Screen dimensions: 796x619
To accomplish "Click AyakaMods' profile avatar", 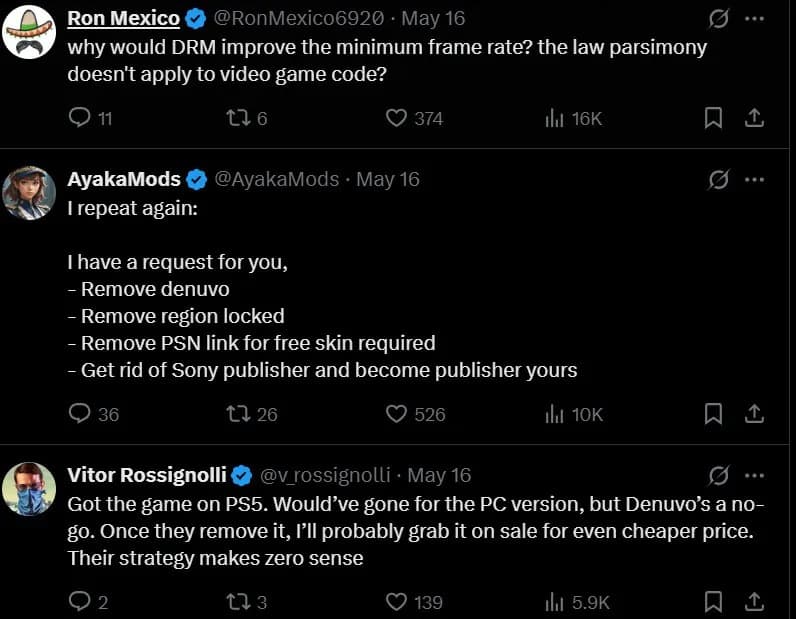I will pos(29,193).
